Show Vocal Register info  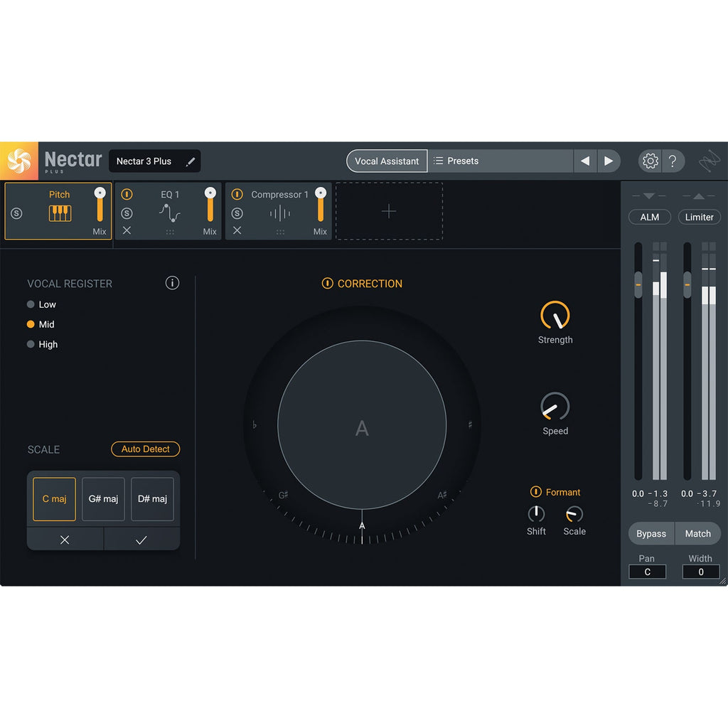172,283
